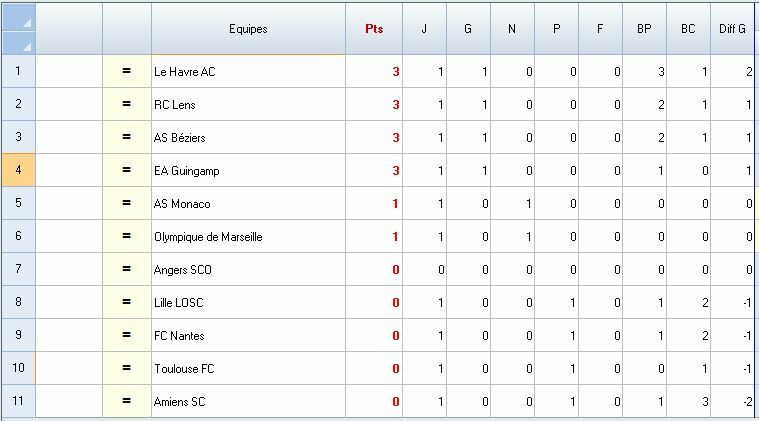Click the trend equals icon for Le Havre AC
This screenshot has height=421, width=759.
tap(127, 72)
